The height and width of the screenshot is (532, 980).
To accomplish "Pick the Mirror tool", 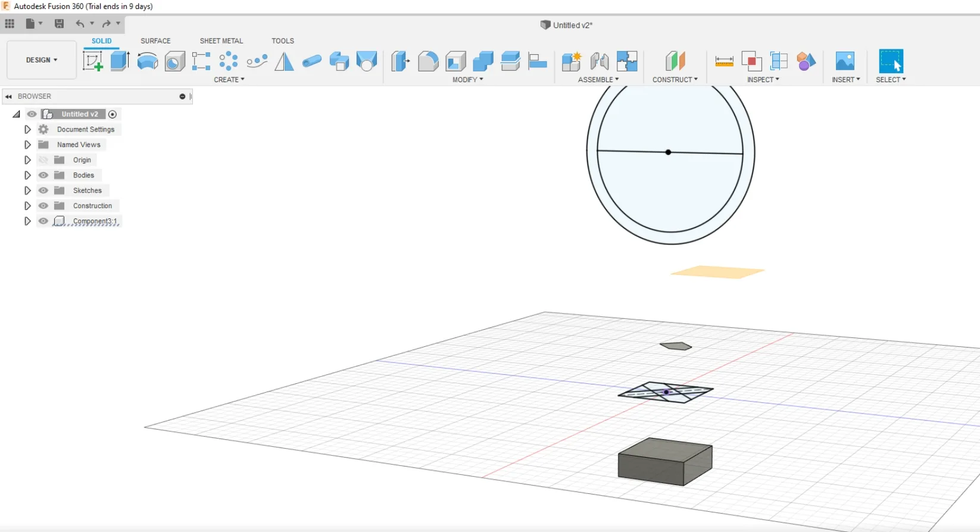I will pos(284,61).
